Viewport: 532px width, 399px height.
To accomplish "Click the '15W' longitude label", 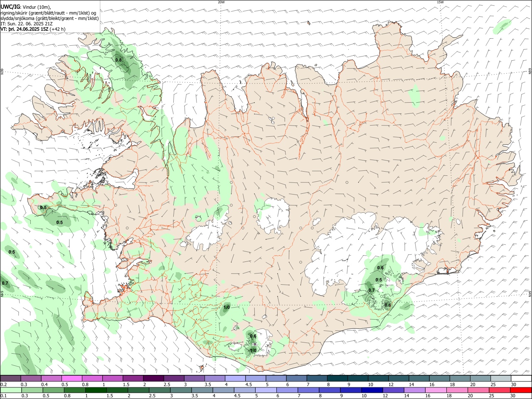I will coord(440,2).
